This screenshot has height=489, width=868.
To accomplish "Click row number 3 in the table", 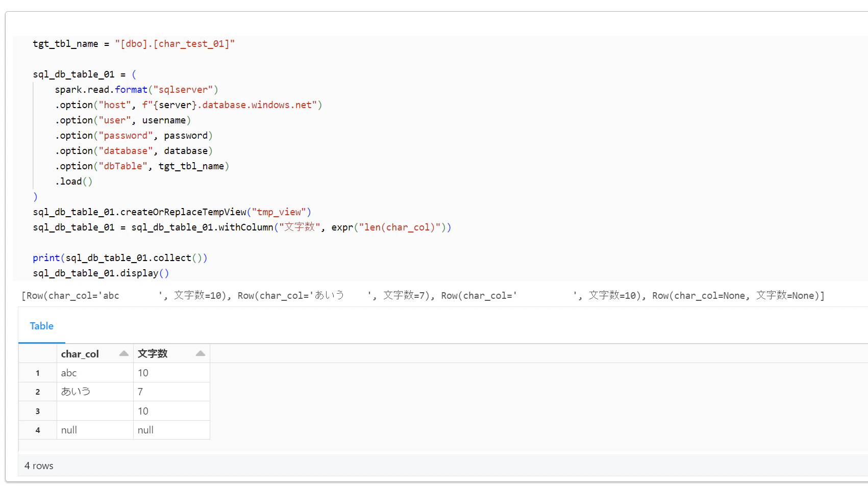I will (38, 411).
